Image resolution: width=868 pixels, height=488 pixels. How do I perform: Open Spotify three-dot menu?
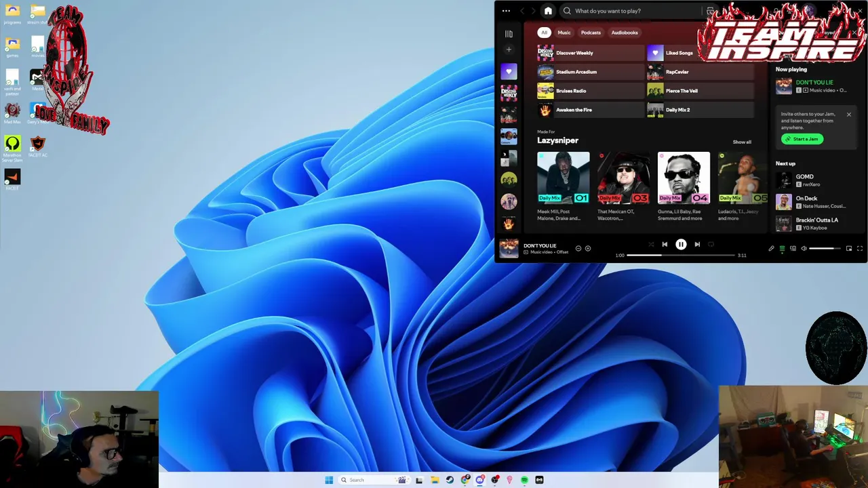(x=506, y=11)
